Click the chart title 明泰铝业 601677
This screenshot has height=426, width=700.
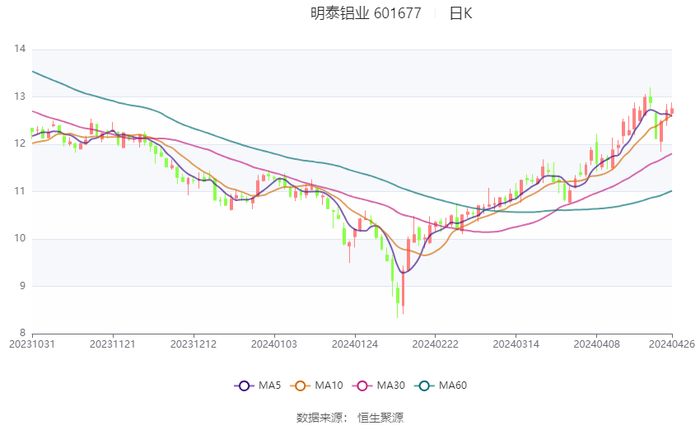[x=366, y=14]
